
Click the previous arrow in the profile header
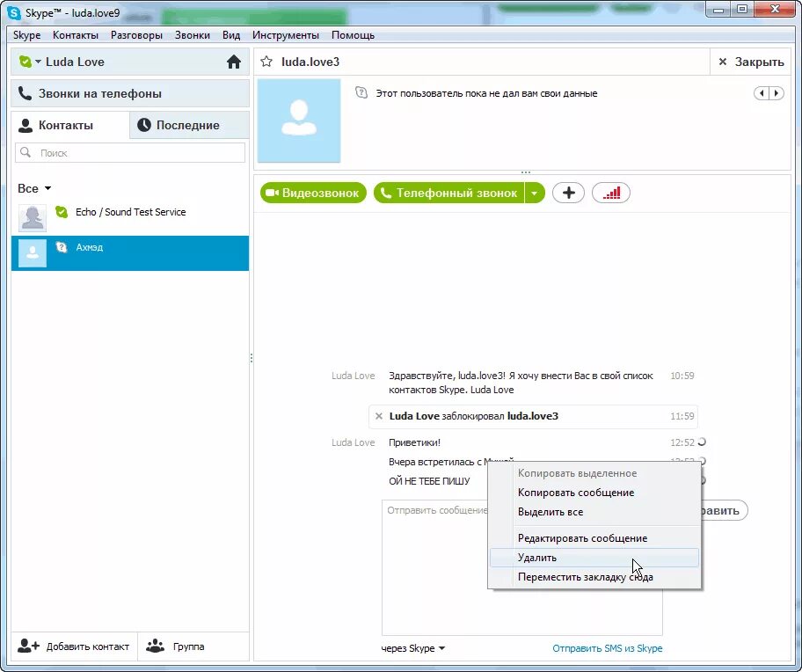pyautogui.click(x=762, y=93)
